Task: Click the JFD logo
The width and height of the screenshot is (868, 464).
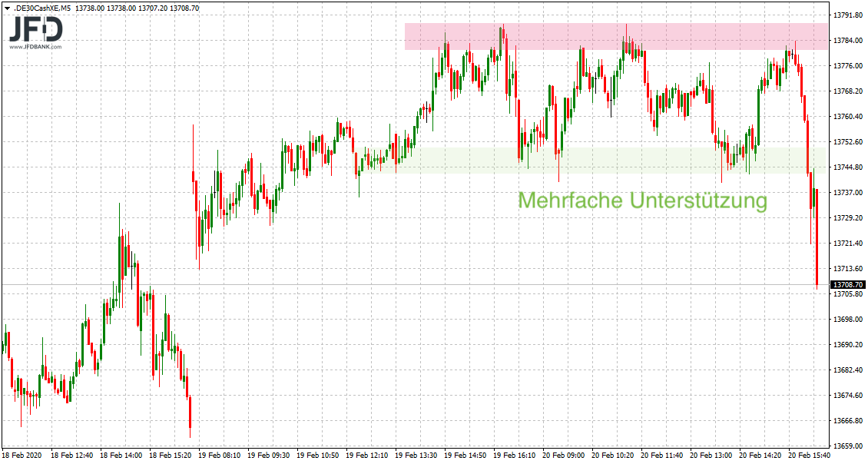Action: 36,29
